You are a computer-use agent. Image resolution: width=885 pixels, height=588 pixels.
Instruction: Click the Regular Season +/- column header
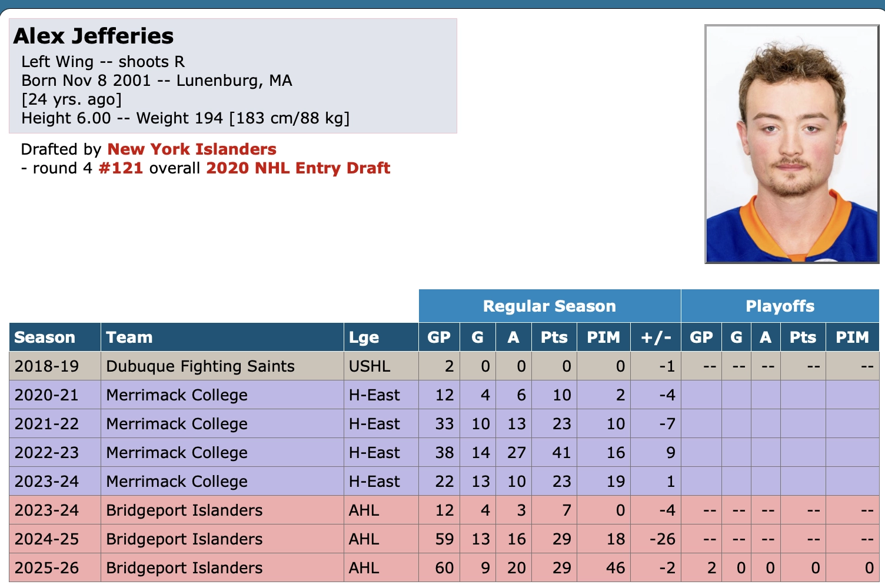656,338
